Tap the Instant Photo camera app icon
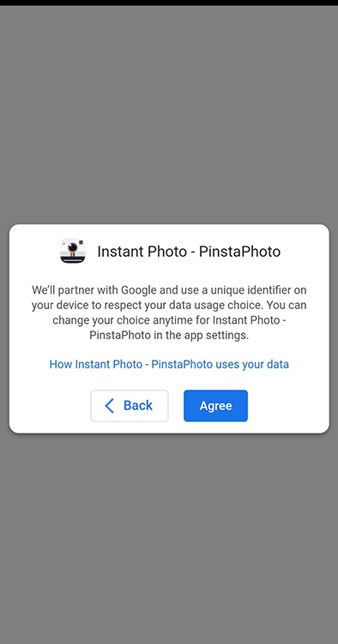338x644 pixels. tap(73, 251)
